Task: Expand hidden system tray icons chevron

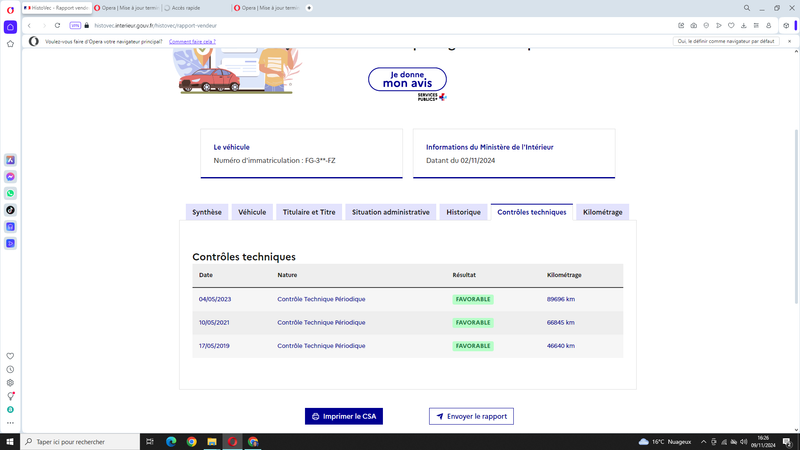Action: (x=704, y=442)
